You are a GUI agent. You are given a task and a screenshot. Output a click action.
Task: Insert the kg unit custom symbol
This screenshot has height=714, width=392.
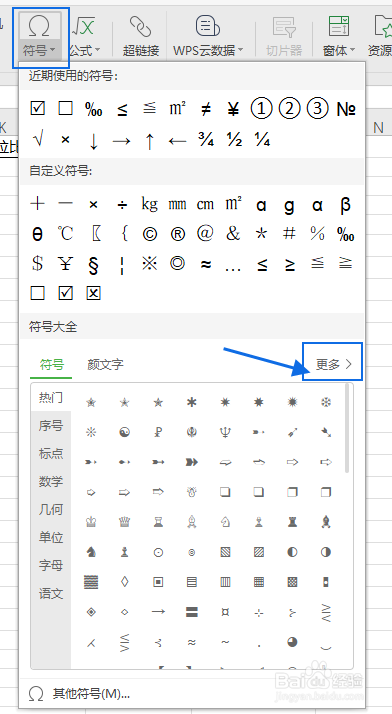149,204
